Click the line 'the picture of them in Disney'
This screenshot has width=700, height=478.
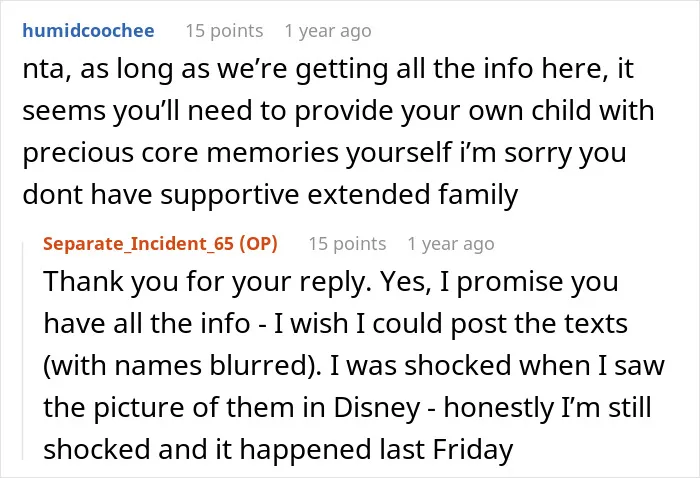(x=347, y=407)
